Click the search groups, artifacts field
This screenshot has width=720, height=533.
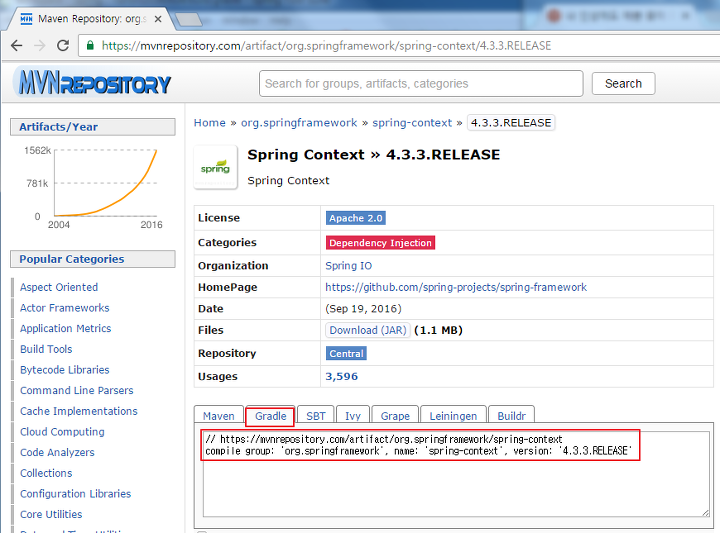tap(421, 84)
